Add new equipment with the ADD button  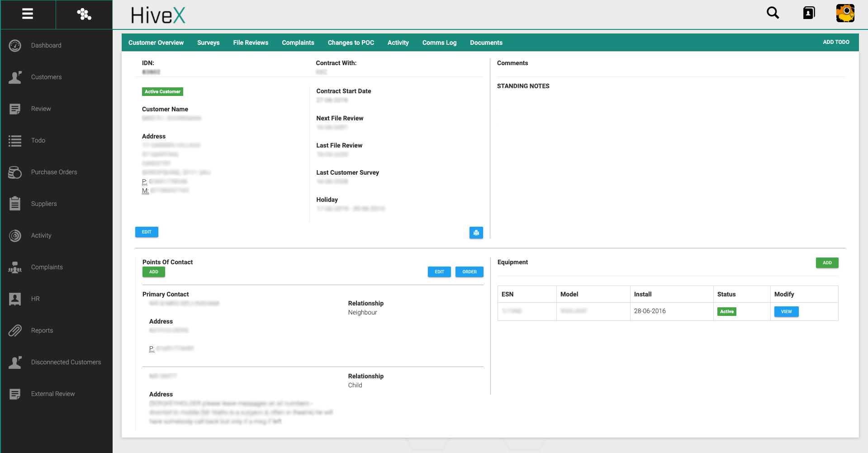pyautogui.click(x=827, y=263)
